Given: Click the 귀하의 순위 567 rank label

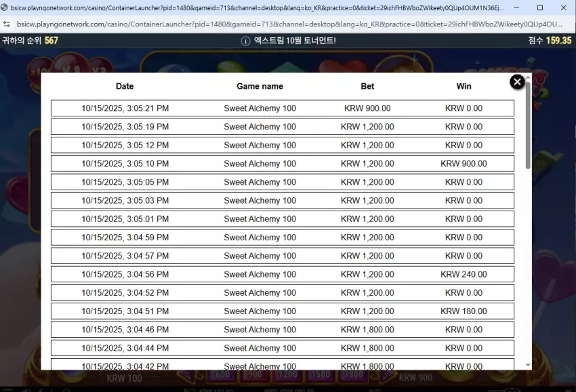Looking at the screenshot, I should [x=30, y=41].
